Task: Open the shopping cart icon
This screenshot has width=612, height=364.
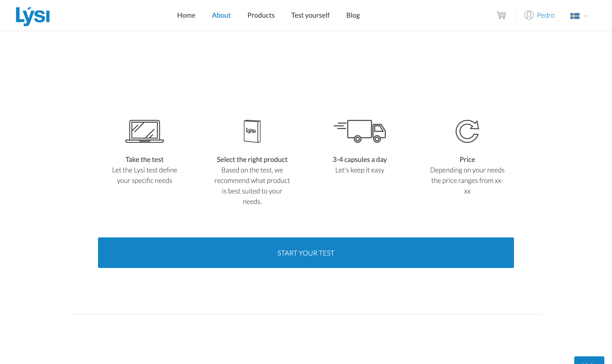Action: click(501, 15)
